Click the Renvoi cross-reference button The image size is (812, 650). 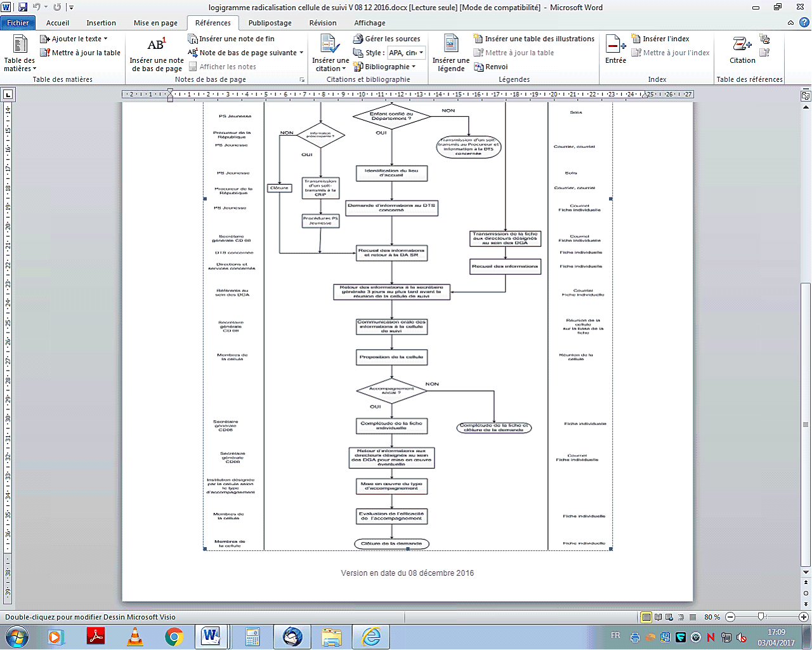490,67
